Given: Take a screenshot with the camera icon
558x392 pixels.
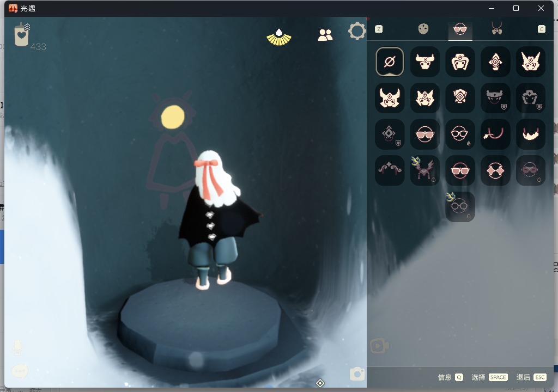Looking at the screenshot, I should (x=357, y=374).
